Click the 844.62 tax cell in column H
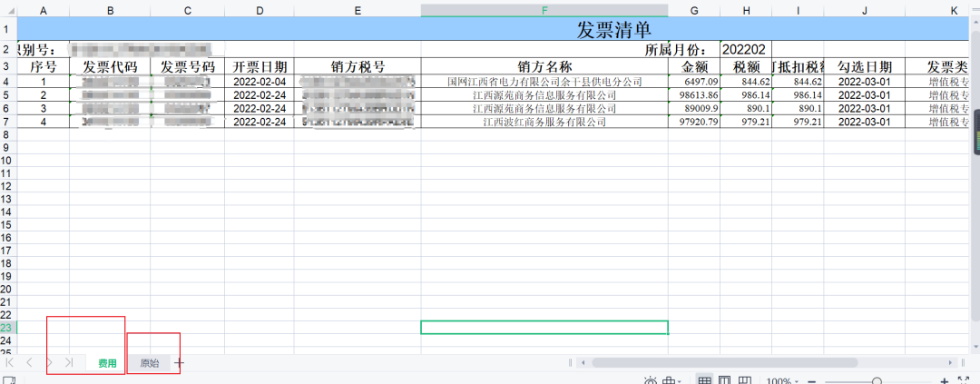This screenshot has height=384, width=980. (746, 82)
